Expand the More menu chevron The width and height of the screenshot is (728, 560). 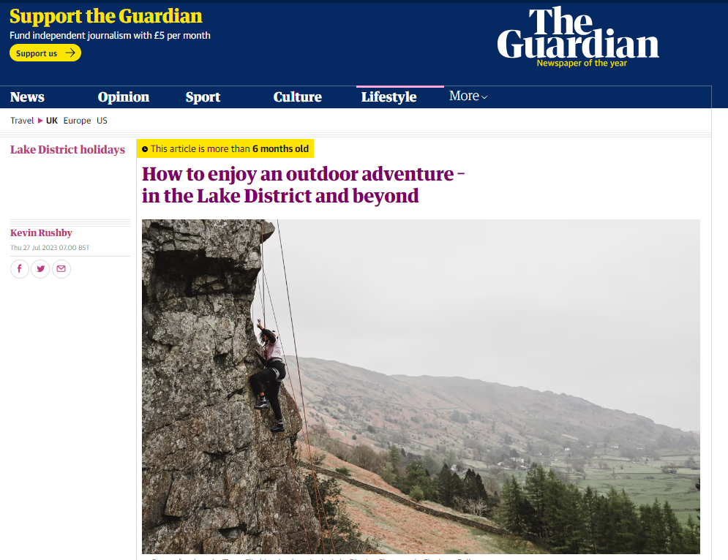[x=484, y=97]
